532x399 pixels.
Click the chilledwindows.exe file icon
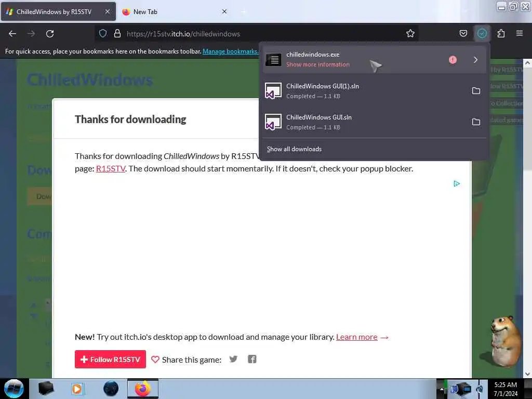click(273, 60)
